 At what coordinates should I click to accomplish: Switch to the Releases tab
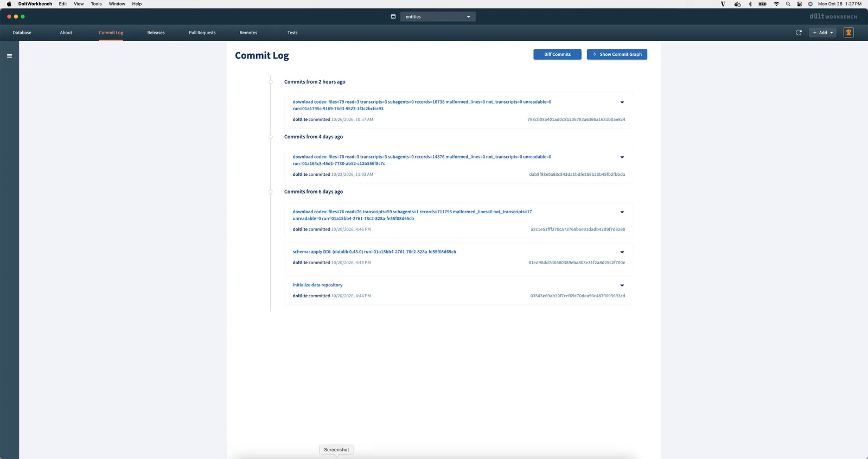pos(156,33)
